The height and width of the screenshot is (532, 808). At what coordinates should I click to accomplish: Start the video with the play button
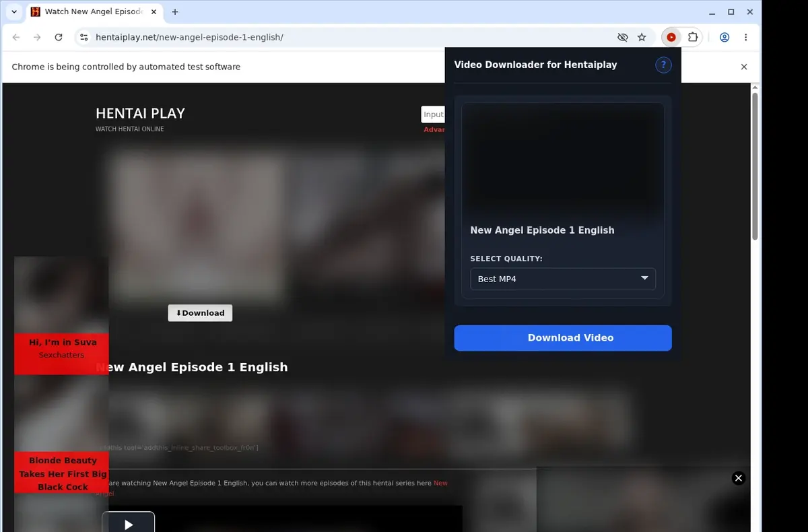[x=128, y=523]
